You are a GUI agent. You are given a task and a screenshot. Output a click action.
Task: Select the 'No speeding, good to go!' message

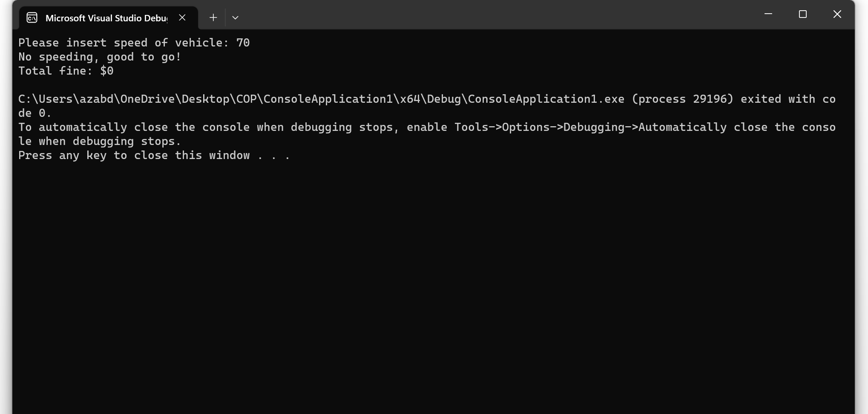[99, 56]
